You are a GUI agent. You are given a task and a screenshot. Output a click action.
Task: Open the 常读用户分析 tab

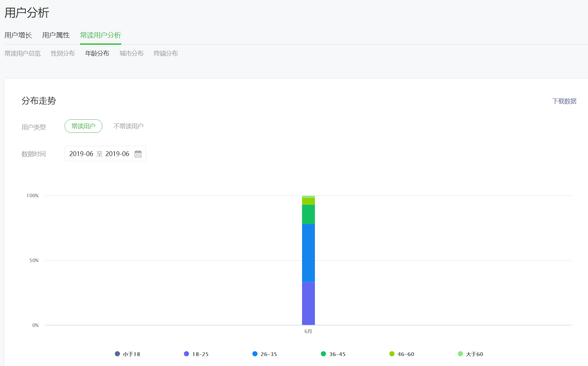101,35
